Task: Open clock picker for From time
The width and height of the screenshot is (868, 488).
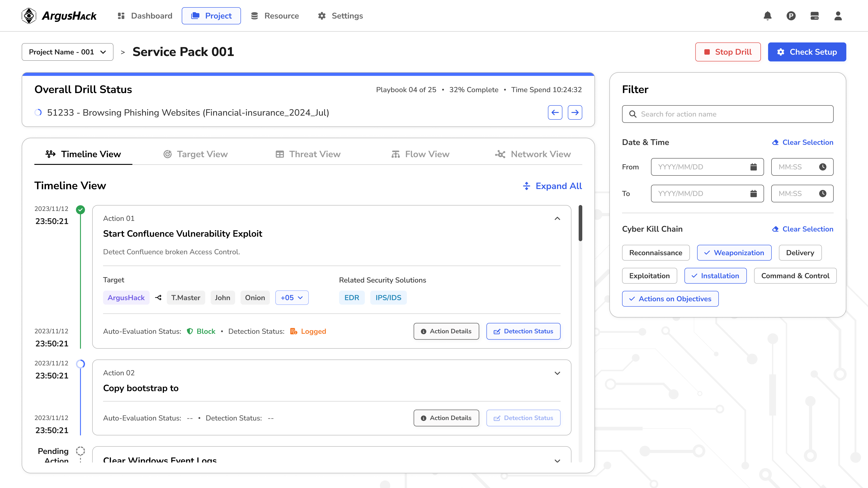Action: [x=823, y=167]
